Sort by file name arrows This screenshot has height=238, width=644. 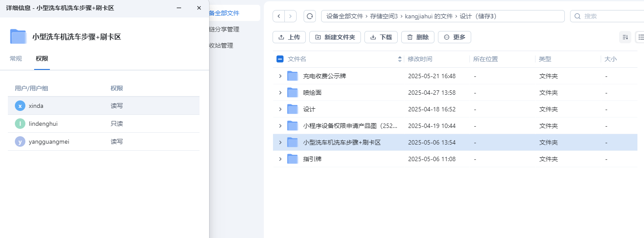click(x=399, y=59)
